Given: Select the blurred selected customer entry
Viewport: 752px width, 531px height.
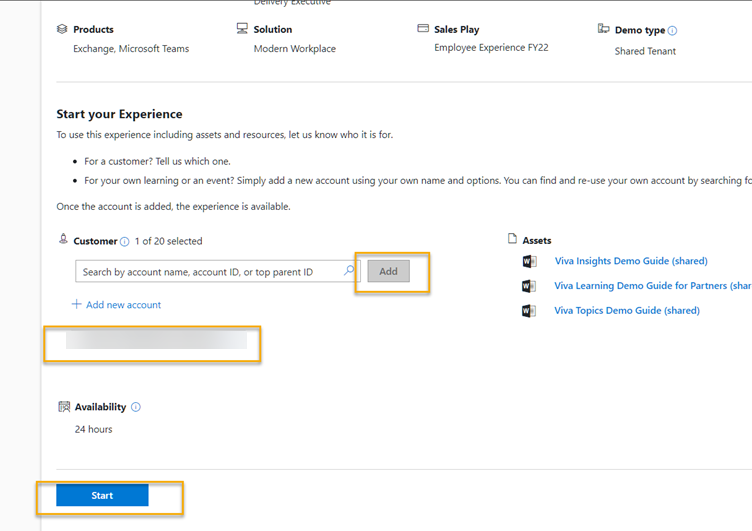Looking at the screenshot, I should (156, 340).
